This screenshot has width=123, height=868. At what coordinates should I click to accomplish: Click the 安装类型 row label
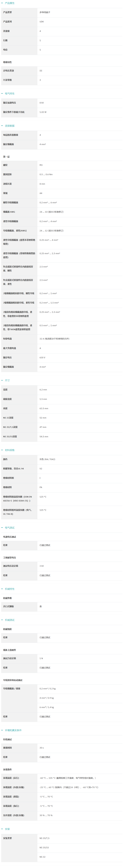pos(7,838)
